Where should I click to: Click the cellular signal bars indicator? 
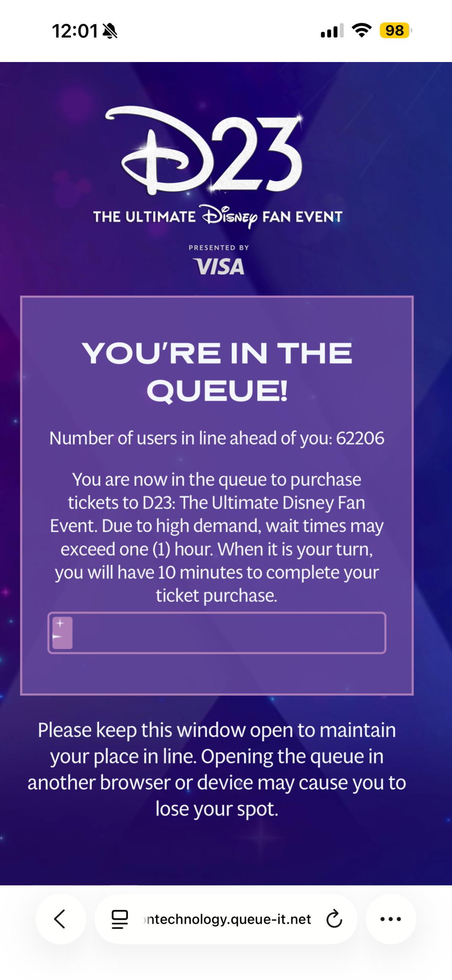pyautogui.click(x=331, y=31)
